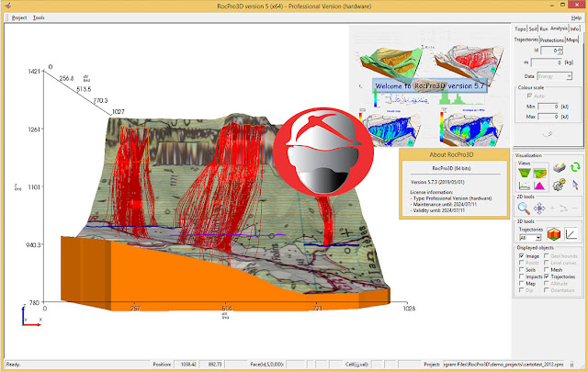Open the Help menu
The width and height of the screenshot is (588, 372).
[x=576, y=17]
